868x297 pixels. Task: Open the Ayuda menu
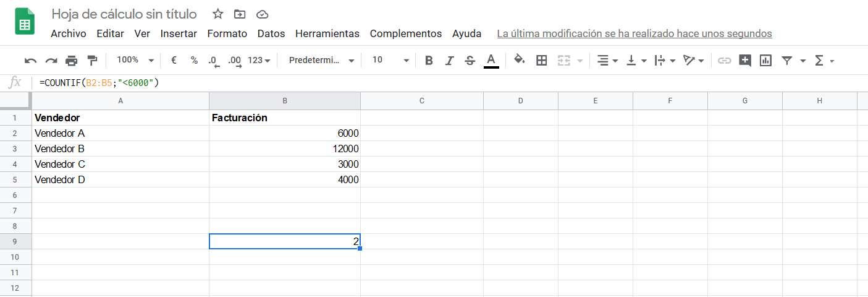(467, 33)
